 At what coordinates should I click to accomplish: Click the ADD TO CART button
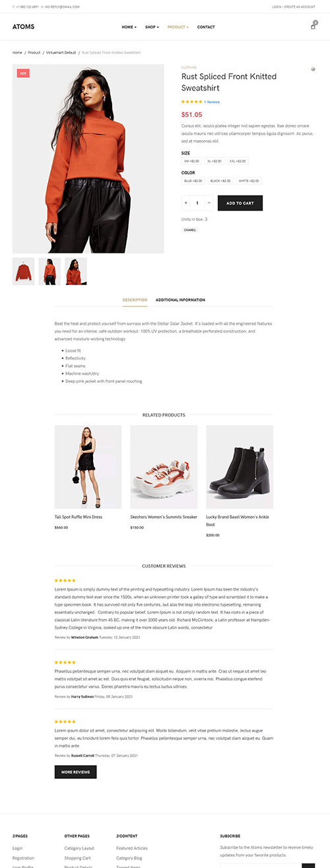[x=240, y=203]
